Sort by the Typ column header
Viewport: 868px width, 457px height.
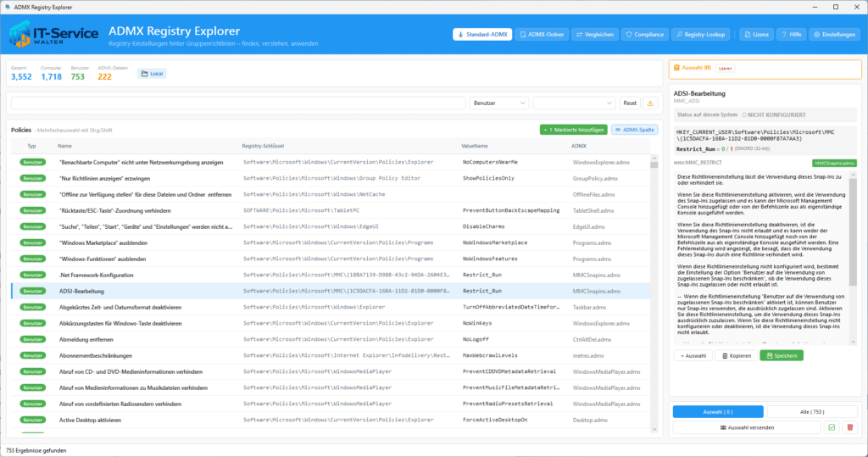click(31, 146)
